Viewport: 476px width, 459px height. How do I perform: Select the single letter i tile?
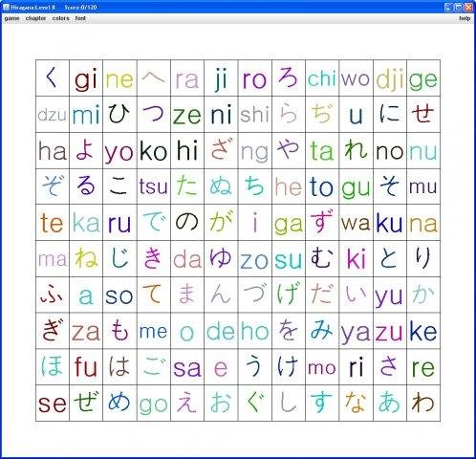pyautogui.click(x=255, y=222)
